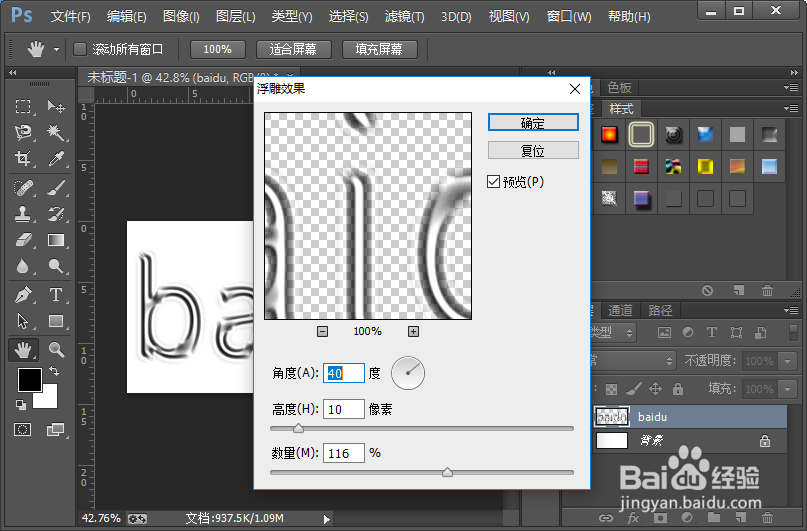The image size is (807, 531).
Task: Swap foreground and background colors
Action: 54,371
